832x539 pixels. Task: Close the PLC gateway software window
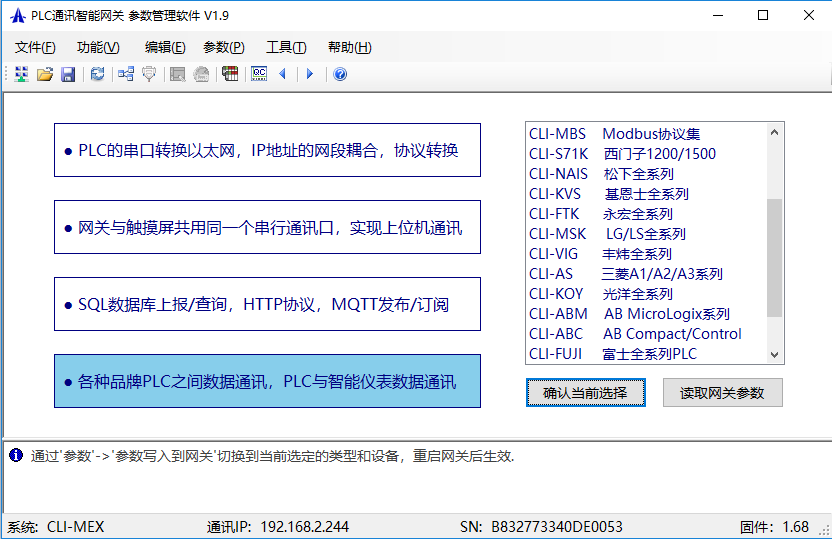click(x=809, y=15)
